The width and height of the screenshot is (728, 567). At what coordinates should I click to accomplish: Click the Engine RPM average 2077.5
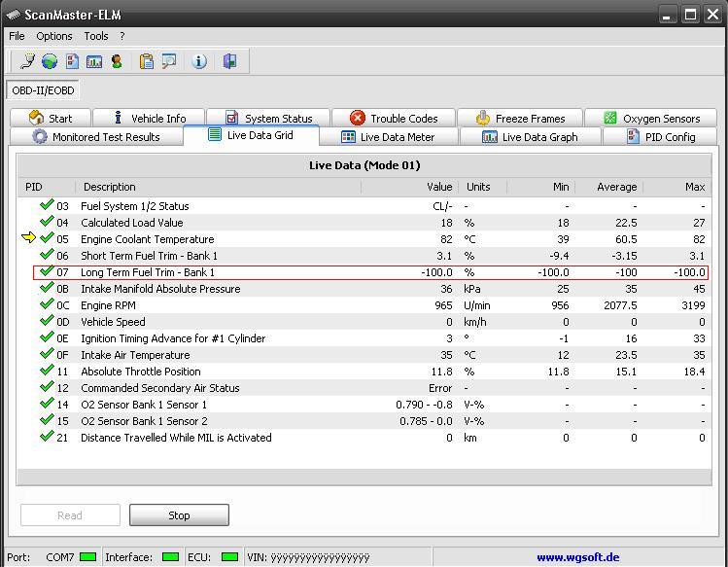point(620,305)
